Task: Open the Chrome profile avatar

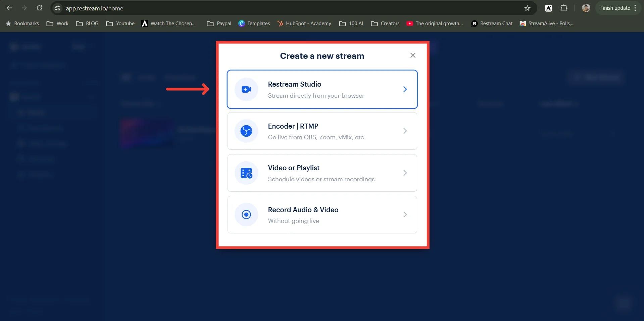Action: pos(586,8)
